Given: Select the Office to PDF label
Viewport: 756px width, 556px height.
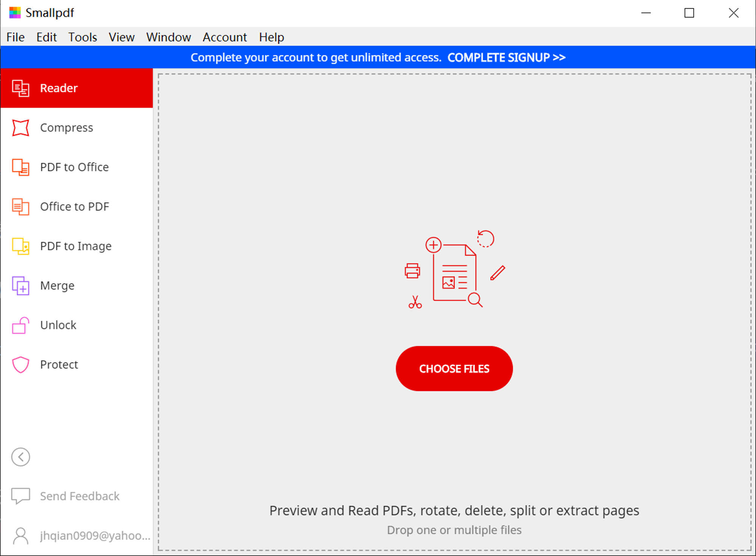Looking at the screenshot, I should click(75, 207).
